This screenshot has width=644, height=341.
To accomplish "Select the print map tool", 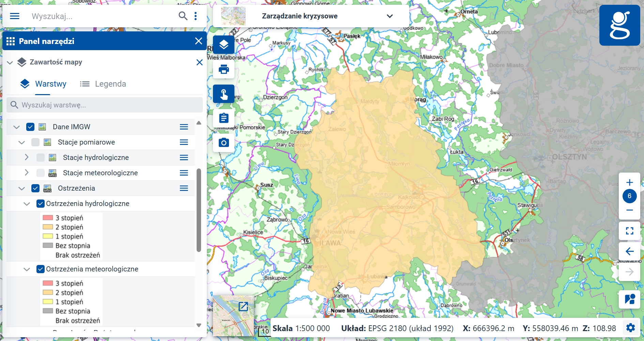I will pos(224,69).
